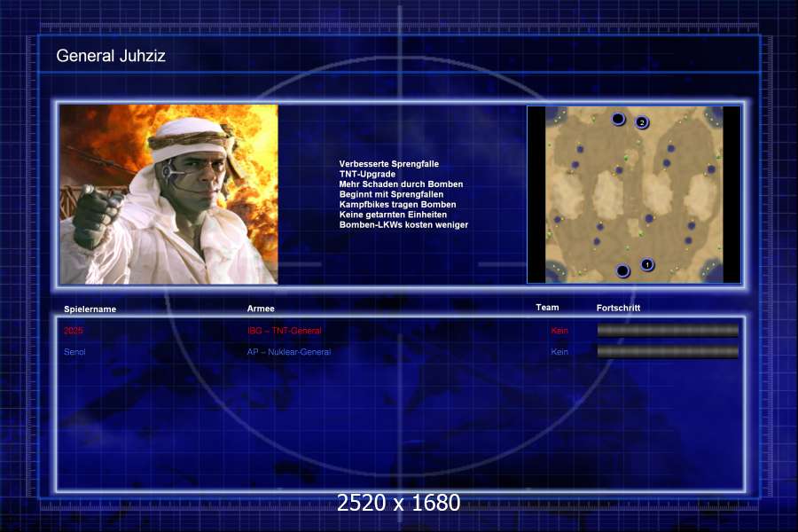Viewport: 798px width, 532px height.
Task: Select player name '2025' in red
Action: pos(74,331)
